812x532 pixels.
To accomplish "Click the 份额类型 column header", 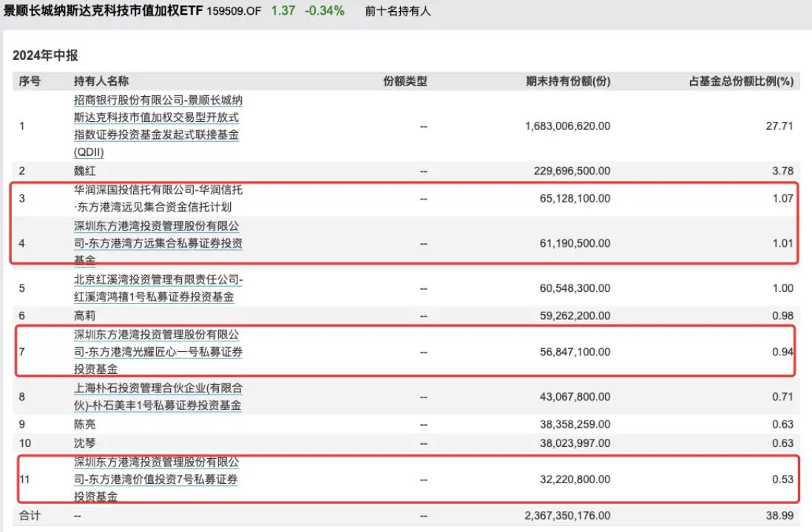I will 405,81.
